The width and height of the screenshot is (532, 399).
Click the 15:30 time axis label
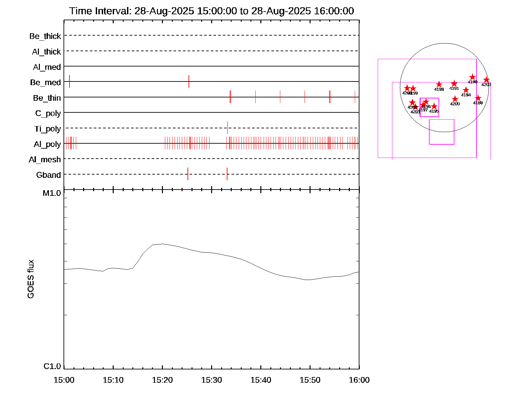211,380
